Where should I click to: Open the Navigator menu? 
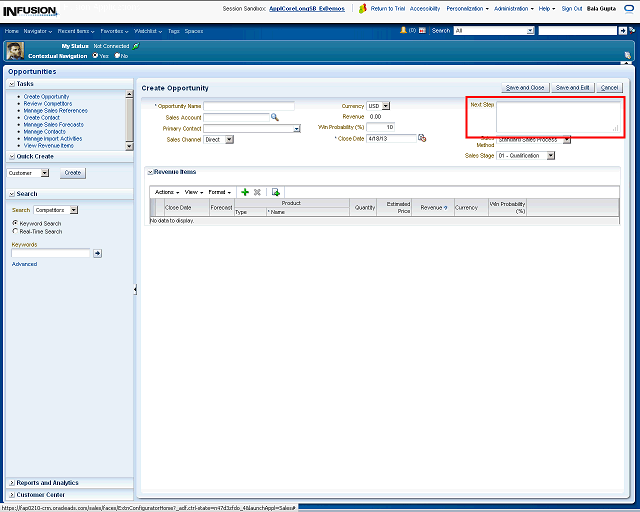38,31
